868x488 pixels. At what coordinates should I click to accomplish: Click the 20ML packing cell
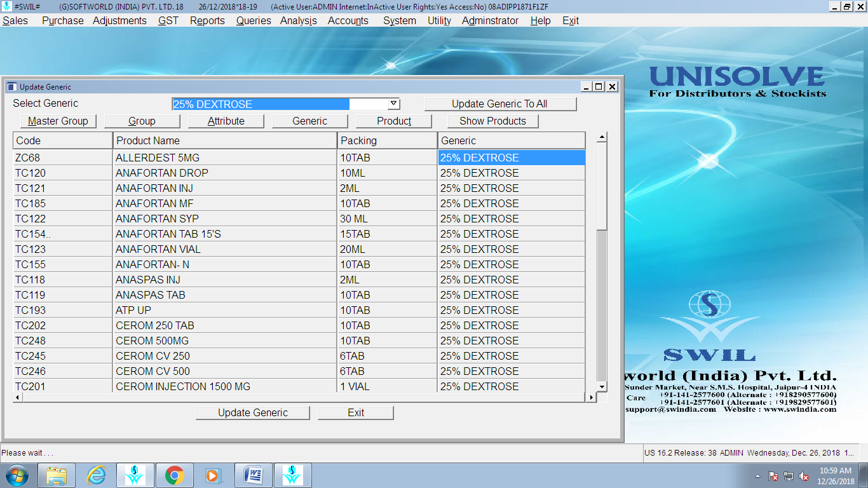[x=388, y=249]
